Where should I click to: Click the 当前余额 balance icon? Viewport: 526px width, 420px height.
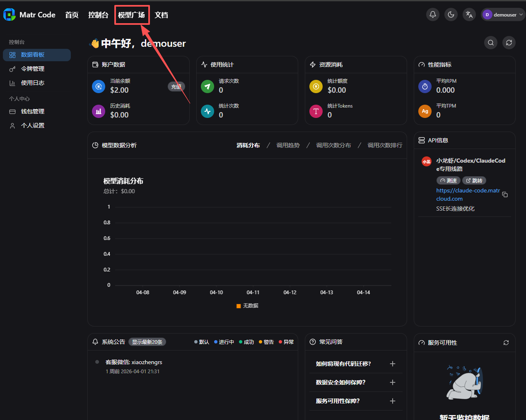(x=99, y=86)
